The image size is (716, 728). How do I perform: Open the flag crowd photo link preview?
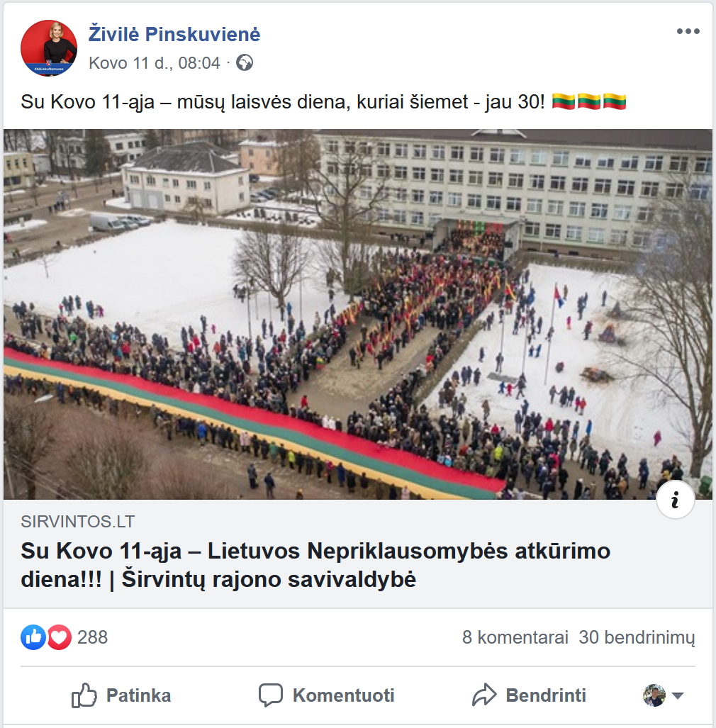pos(357,314)
